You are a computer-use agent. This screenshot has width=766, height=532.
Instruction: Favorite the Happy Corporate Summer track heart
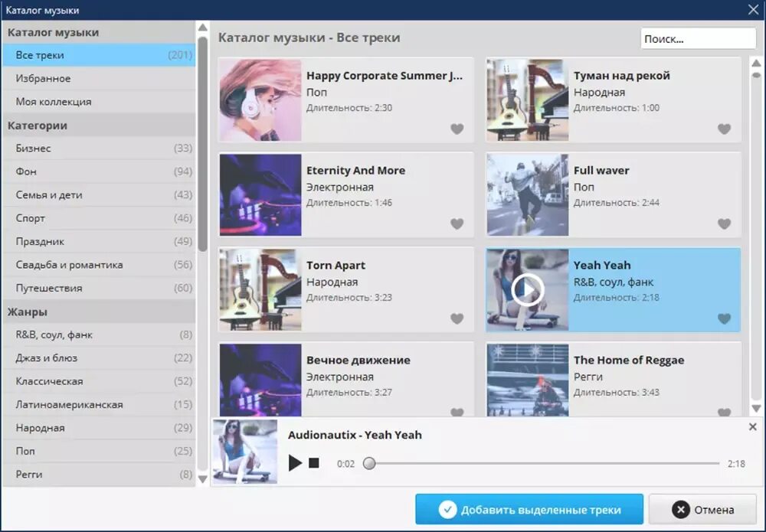457,129
